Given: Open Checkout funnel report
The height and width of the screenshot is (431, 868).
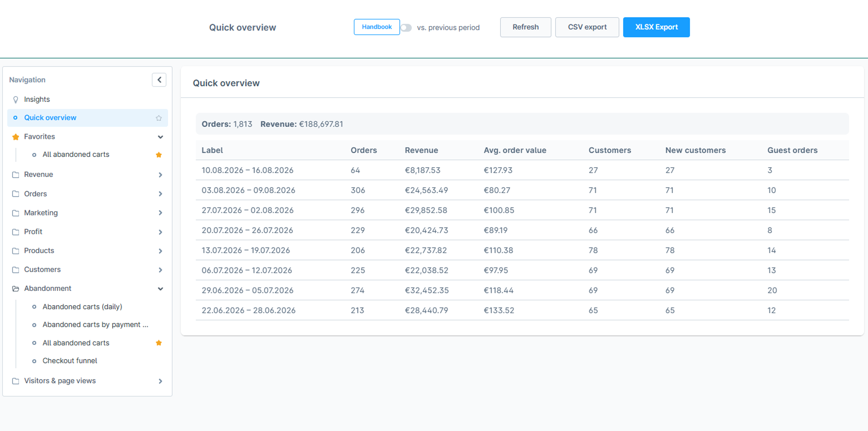Looking at the screenshot, I should click(70, 361).
